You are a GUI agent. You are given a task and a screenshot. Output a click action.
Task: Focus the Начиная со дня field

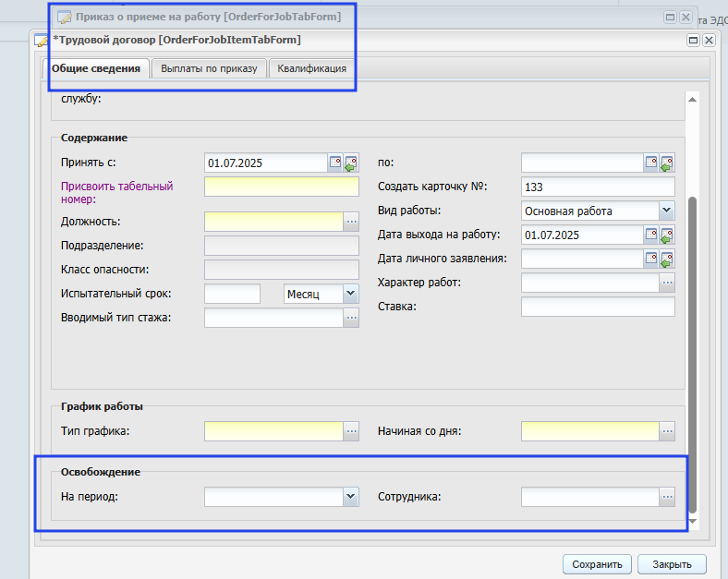click(590, 431)
